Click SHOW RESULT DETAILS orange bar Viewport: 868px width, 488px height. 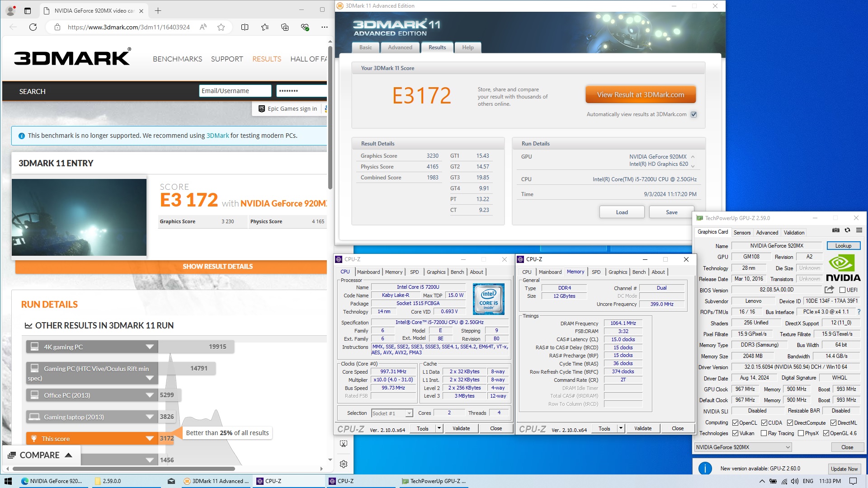[171, 267]
